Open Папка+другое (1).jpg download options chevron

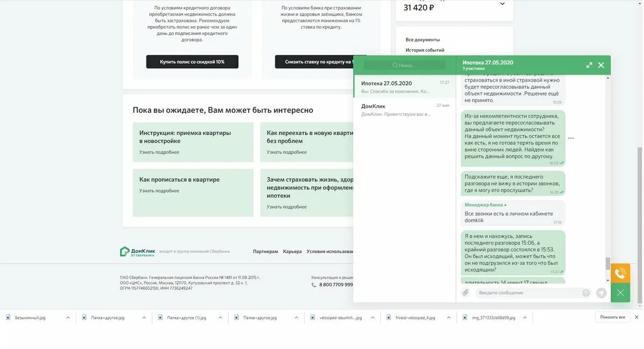click(221, 317)
